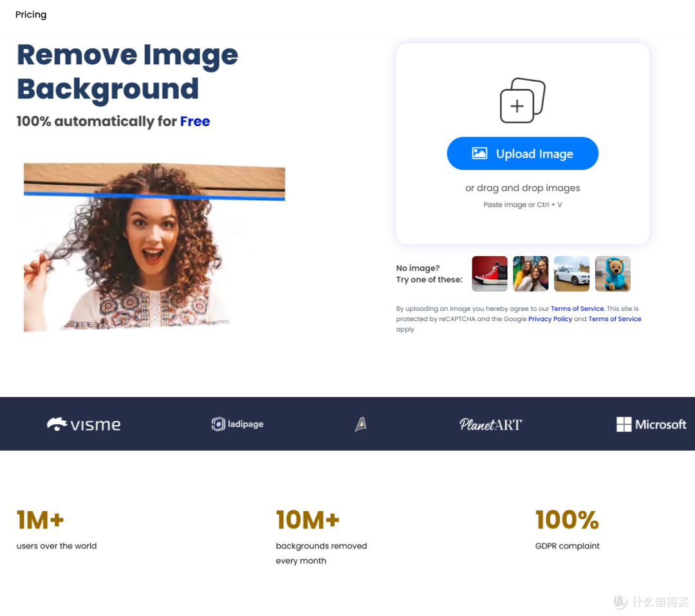Click the Visme logo

click(84, 424)
